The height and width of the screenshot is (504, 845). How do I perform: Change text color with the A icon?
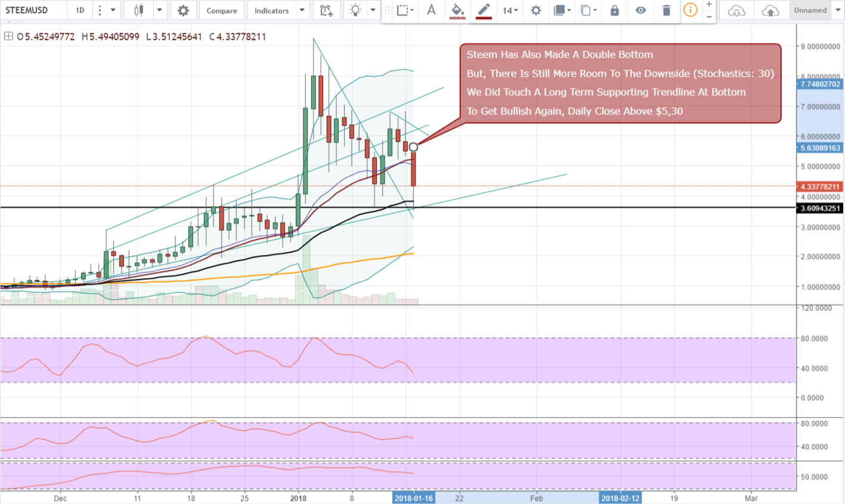pyautogui.click(x=431, y=10)
